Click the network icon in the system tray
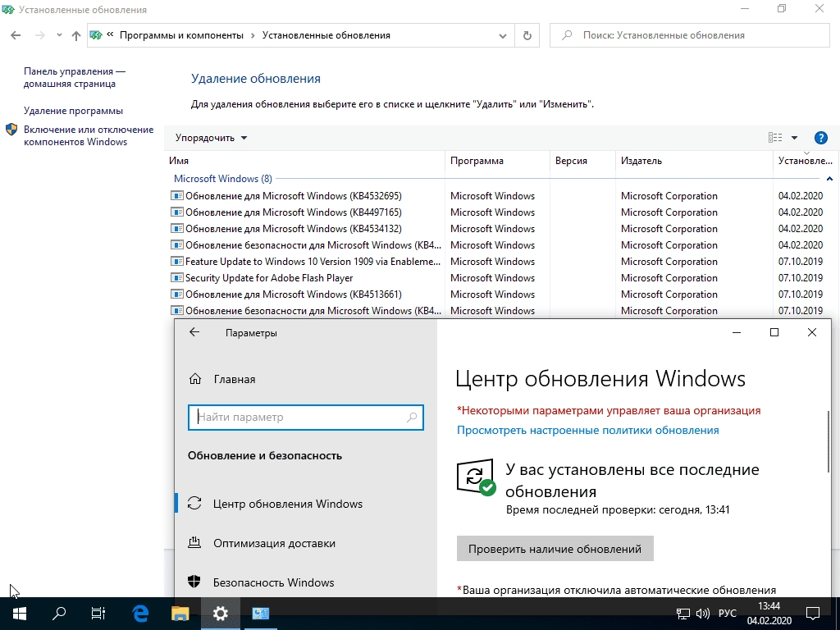 (x=683, y=614)
